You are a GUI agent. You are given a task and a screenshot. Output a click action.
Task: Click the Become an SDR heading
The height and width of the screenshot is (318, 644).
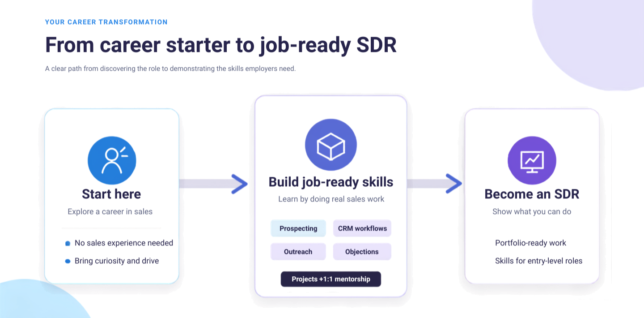(532, 194)
